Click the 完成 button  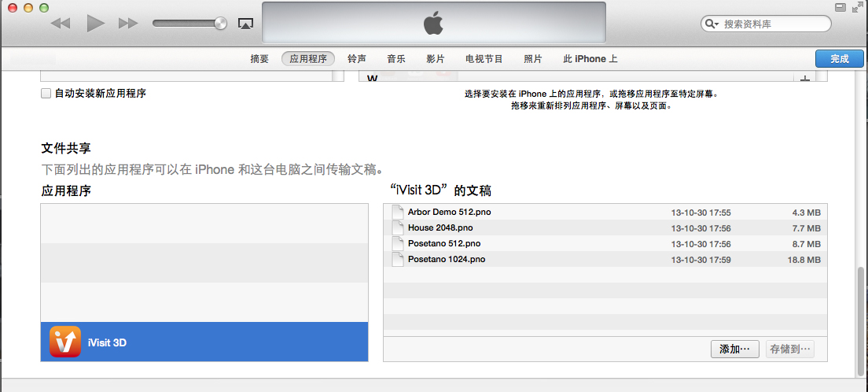(840, 59)
